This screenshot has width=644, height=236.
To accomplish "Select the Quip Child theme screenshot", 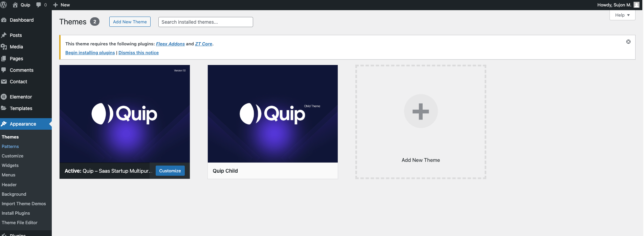I will tap(273, 114).
